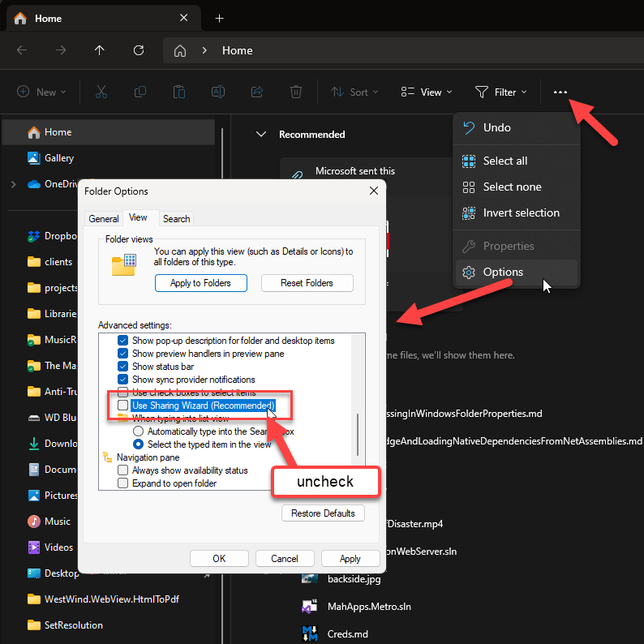Click Cancel in Folder Options
644x644 pixels.
tap(285, 559)
